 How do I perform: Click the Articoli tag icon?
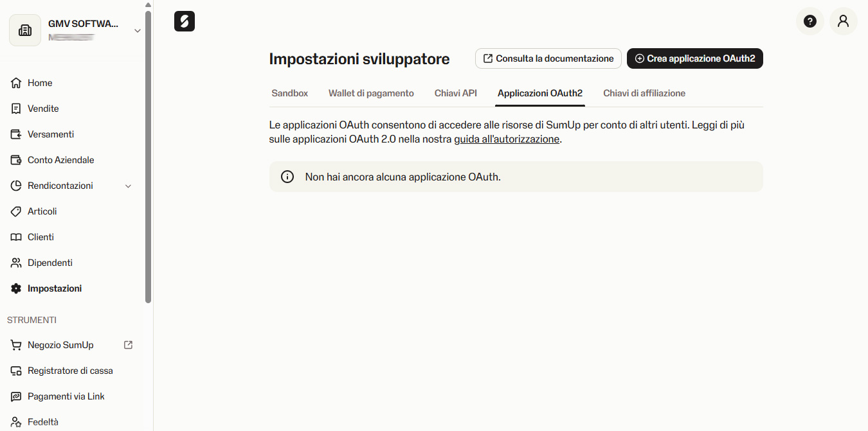point(16,211)
